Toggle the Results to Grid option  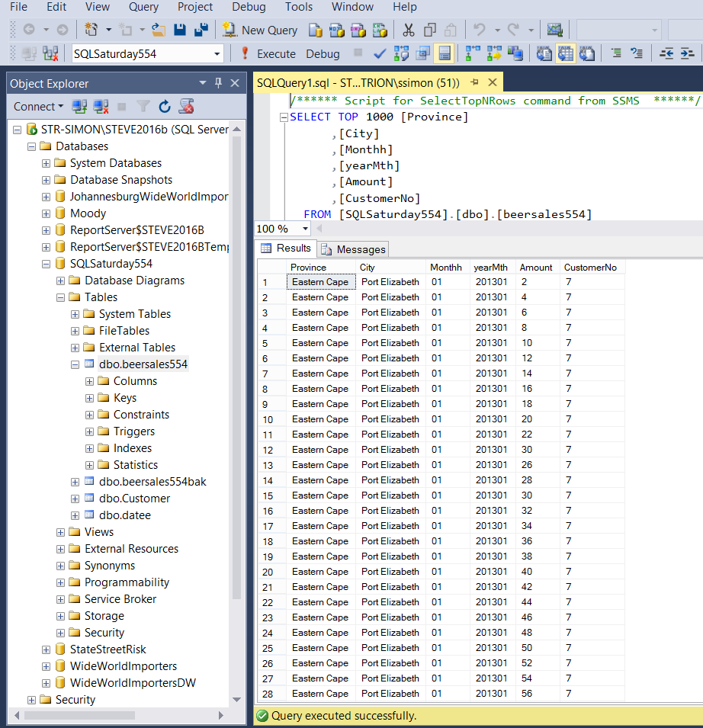[565, 54]
